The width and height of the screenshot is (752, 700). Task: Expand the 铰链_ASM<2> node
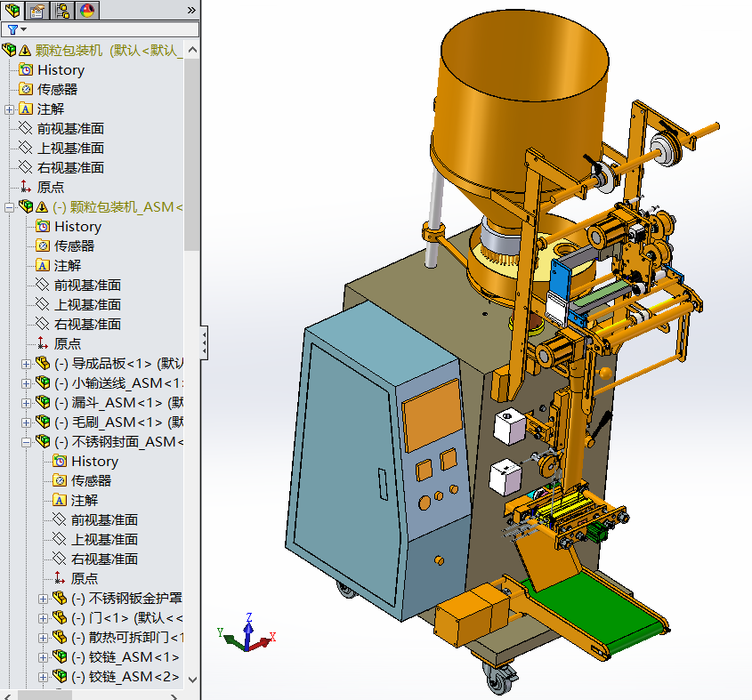click(44, 677)
